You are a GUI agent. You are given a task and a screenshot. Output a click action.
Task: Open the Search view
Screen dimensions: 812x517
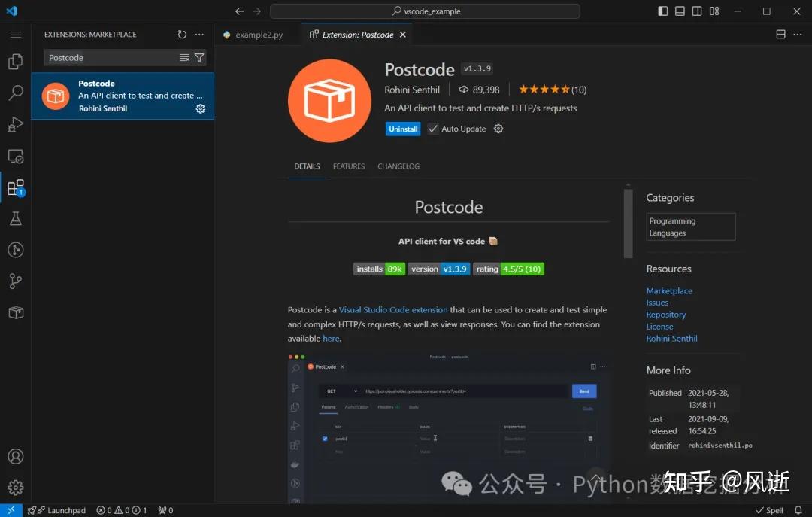point(16,93)
